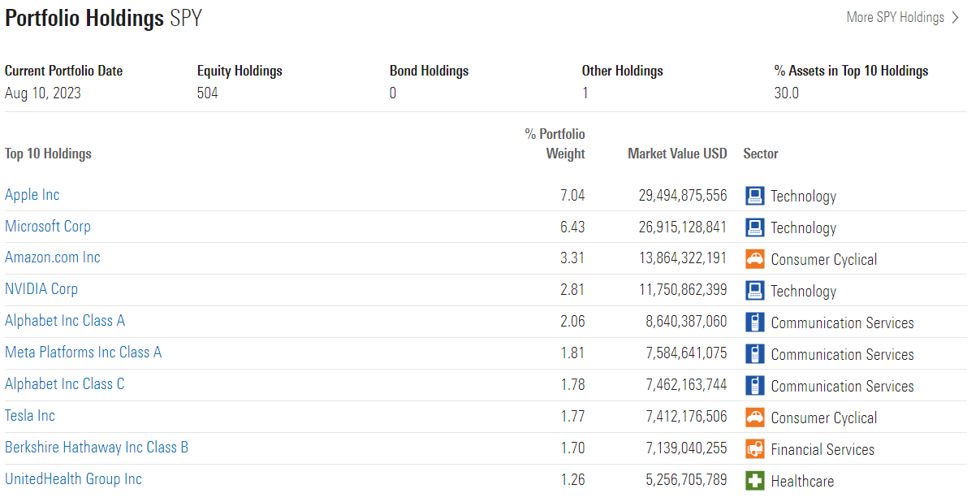The image size is (980, 502).
Task: Open the UnitedHealth Group Inc link
Action: pos(73,479)
